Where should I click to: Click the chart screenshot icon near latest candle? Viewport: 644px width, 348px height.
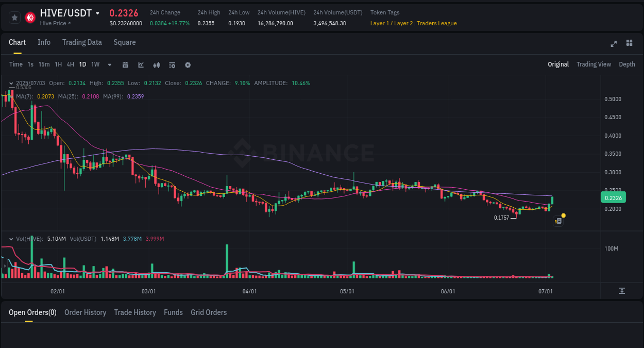tap(558, 221)
